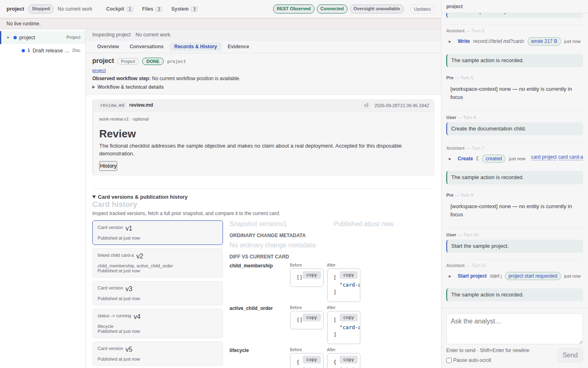The height and width of the screenshot is (368, 588).
Task: Click the Updates button
Action: 422,9
